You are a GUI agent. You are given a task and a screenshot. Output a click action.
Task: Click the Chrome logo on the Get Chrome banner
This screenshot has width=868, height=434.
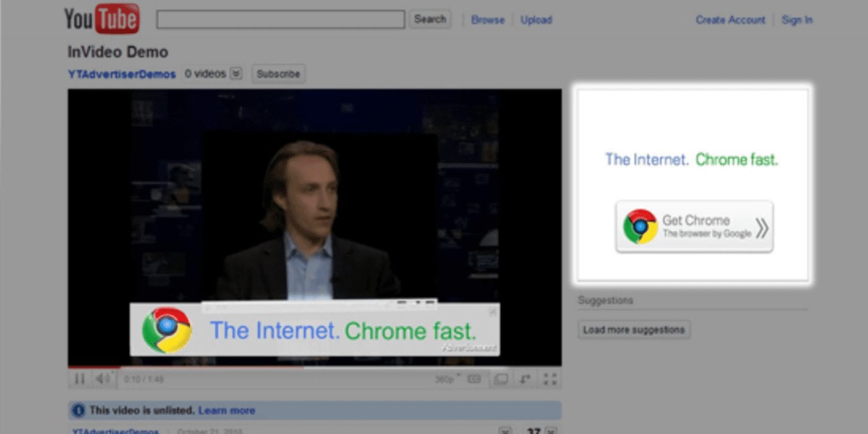[640, 226]
